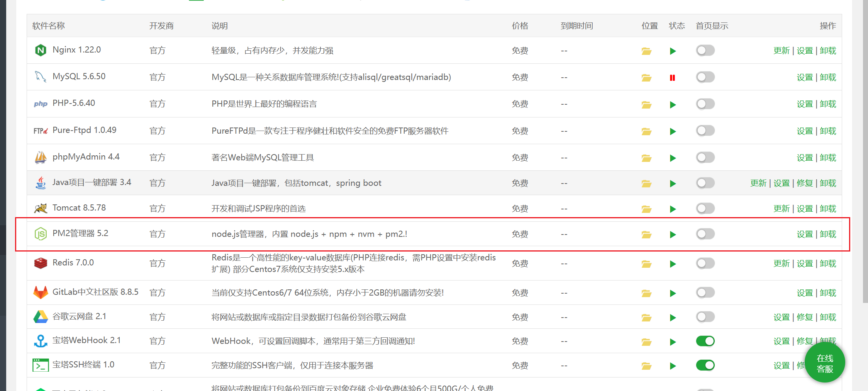Click 卸载 for PM2管理器
The width and height of the screenshot is (868, 391).
tap(828, 234)
